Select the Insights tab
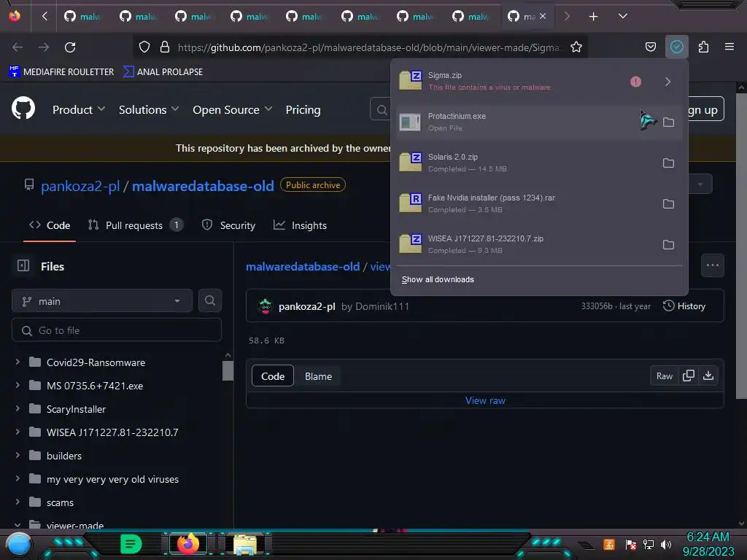The width and height of the screenshot is (747, 560). tap(300, 225)
